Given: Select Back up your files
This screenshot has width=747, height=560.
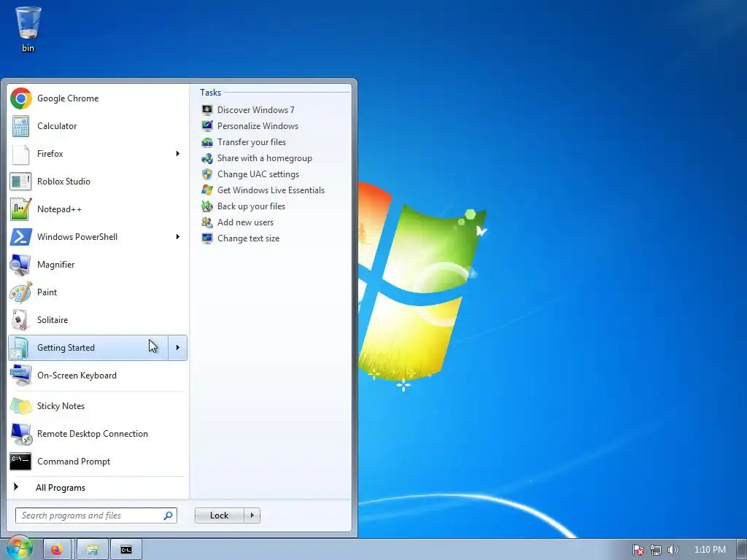Looking at the screenshot, I should (x=251, y=206).
